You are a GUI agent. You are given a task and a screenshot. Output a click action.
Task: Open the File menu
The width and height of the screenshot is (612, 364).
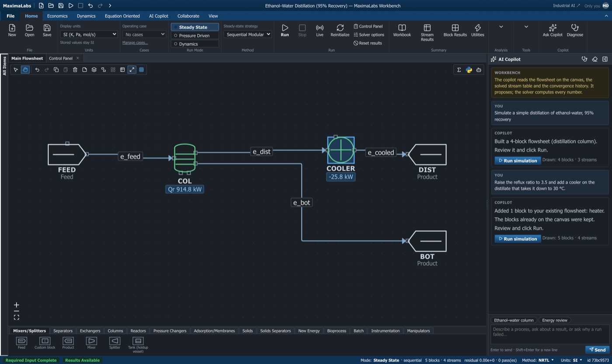[x=10, y=16]
